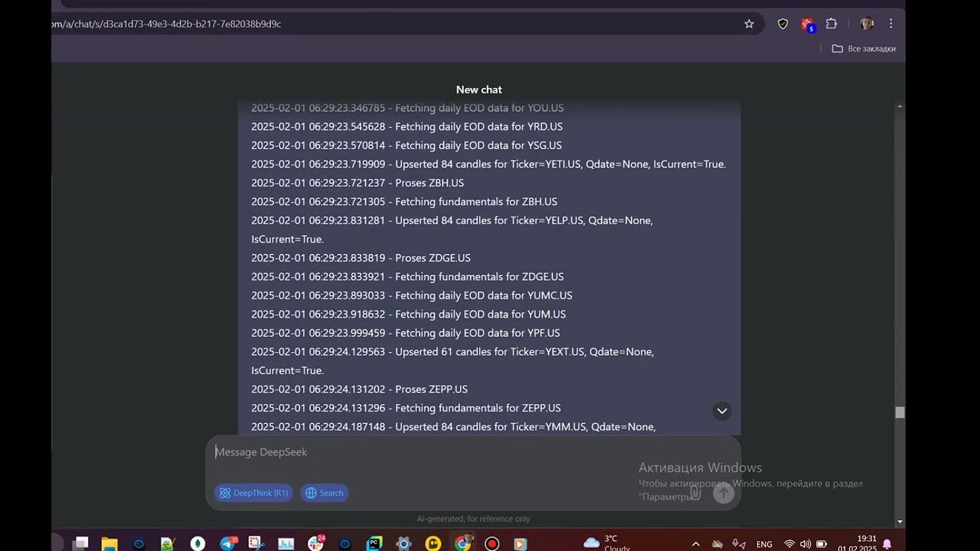Click the Upserted 84 candles for YELP.US line
Viewport: 980px width, 551px height.
point(452,230)
